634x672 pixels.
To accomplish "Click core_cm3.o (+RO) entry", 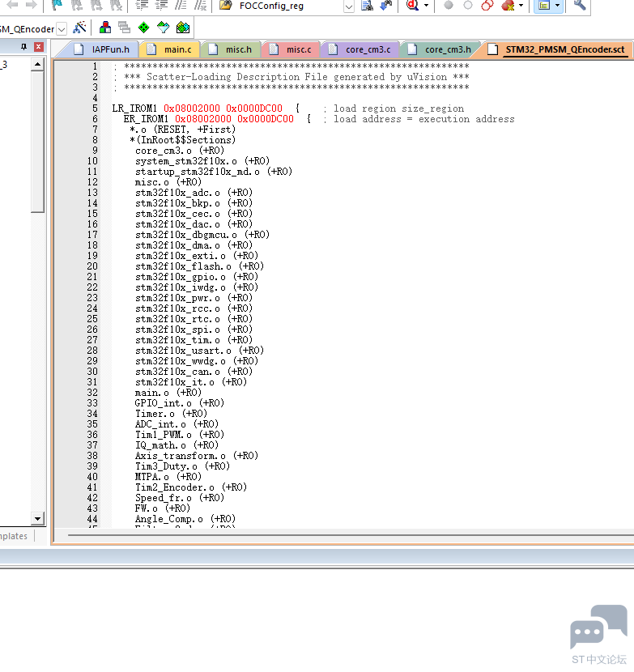I will point(180,151).
